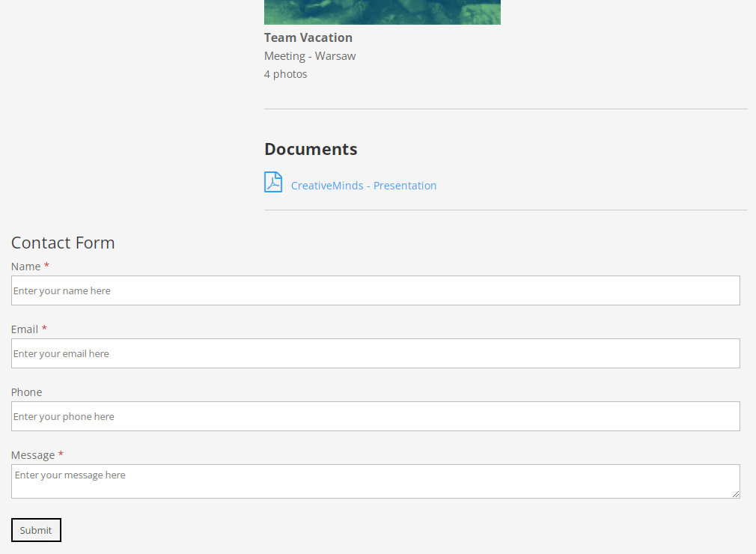Click the 'Meeting - Warsaw' album subtitle
Screen dimensions: 756x554
310,56
